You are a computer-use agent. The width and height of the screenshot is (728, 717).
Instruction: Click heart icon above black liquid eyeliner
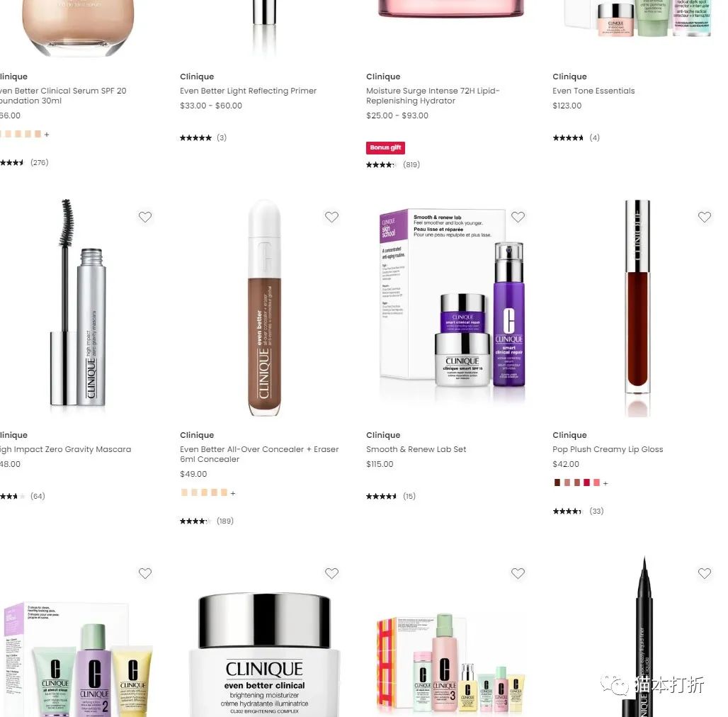click(705, 573)
